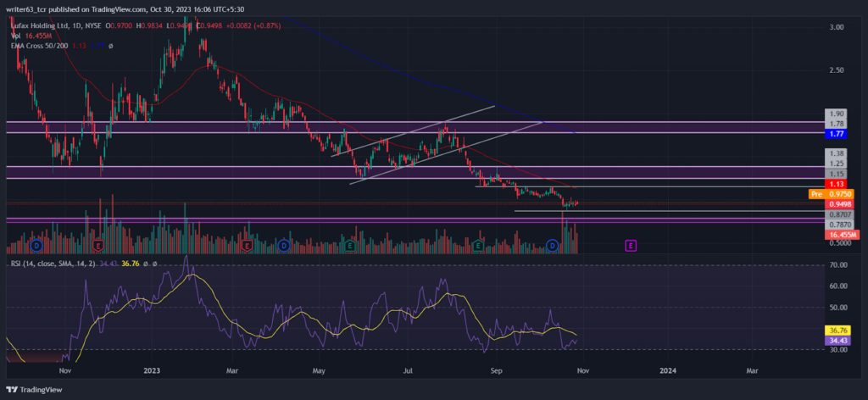Click the dividend D marker in April 2023

[284, 245]
